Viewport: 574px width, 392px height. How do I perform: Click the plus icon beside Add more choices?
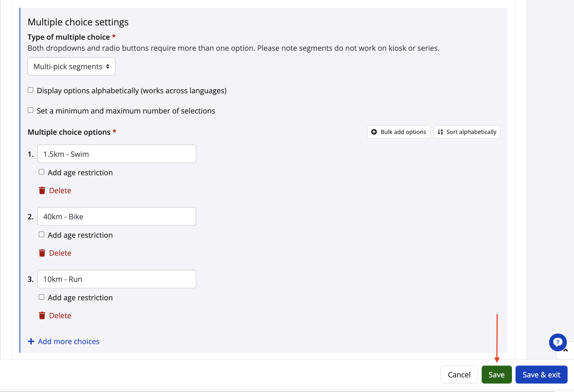[x=31, y=341]
